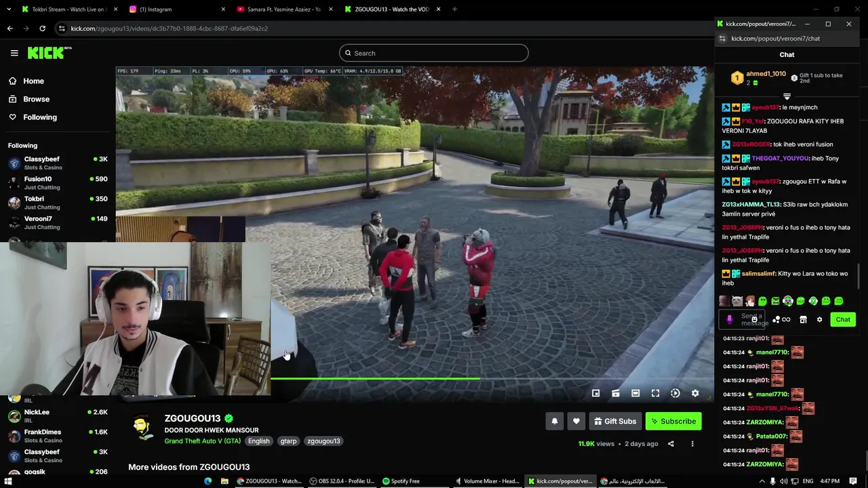Open Tokbri channel in sidebar
The width and height of the screenshot is (868, 488).
pos(57,203)
